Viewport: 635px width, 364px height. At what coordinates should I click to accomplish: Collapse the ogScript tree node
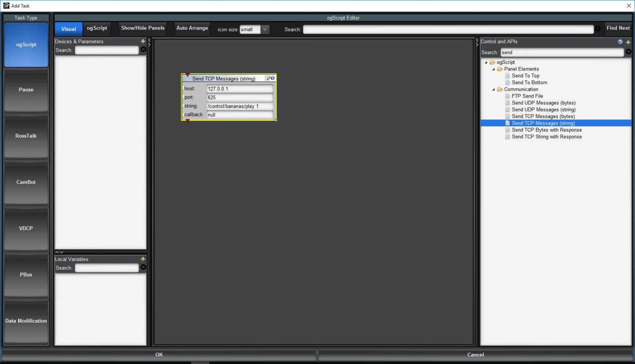[x=486, y=63]
